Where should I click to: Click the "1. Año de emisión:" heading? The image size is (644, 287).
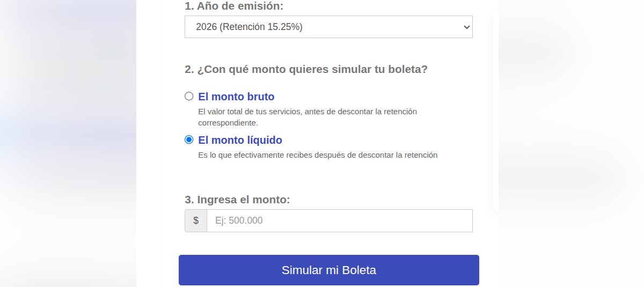[234, 6]
